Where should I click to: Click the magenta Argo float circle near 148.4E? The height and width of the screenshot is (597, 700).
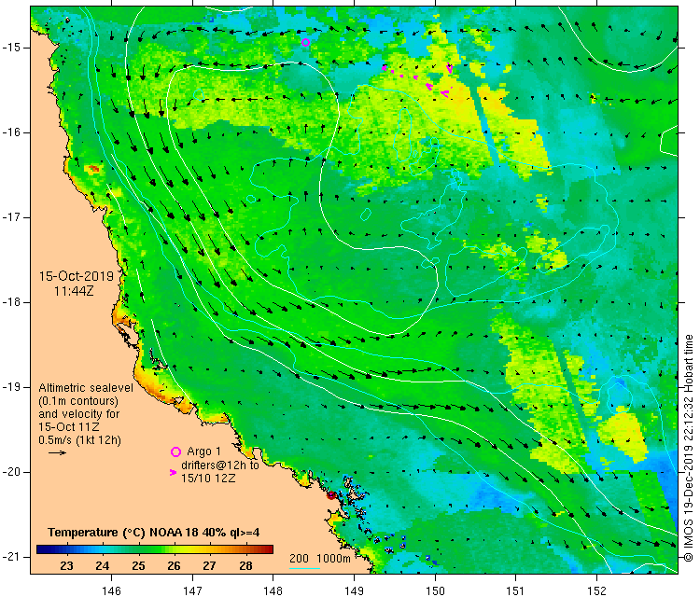point(305,42)
